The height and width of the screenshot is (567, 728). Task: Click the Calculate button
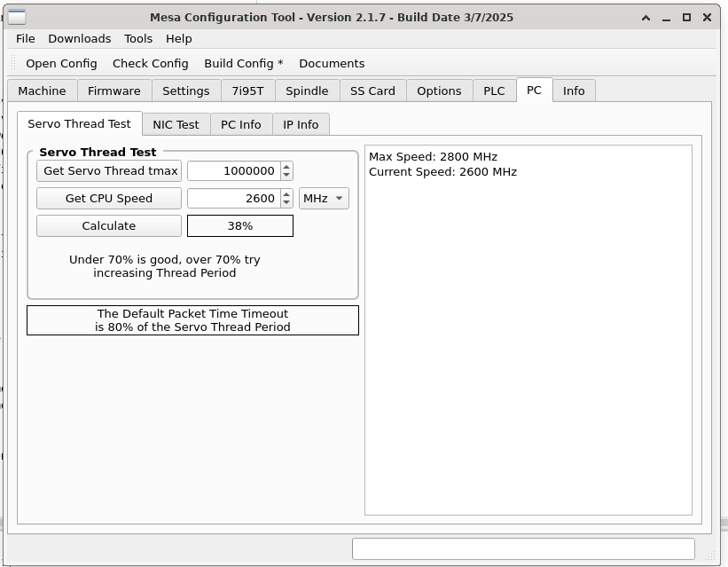[x=109, y=226]
